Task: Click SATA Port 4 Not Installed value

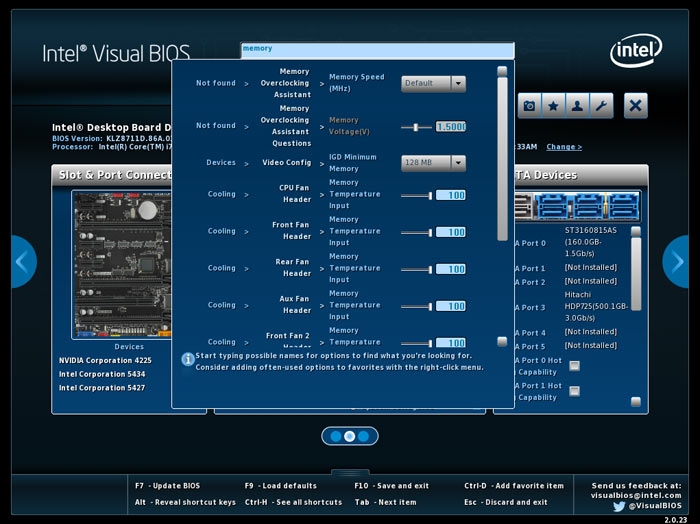Action: (x=591, y=332)
